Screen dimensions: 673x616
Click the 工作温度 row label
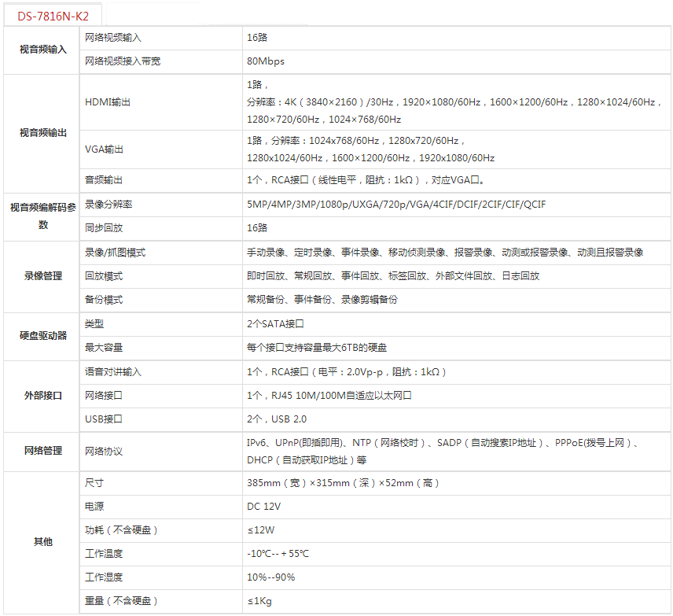pos(104,554)
